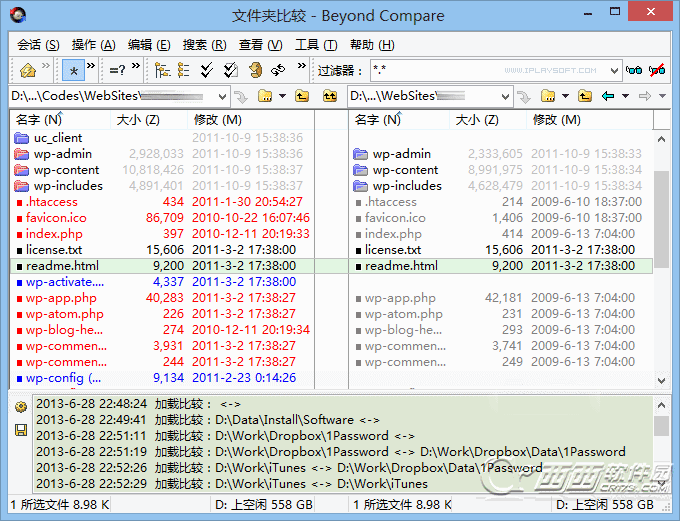
Task: Click the Expand All tree icon
Action: pos(163,70)
